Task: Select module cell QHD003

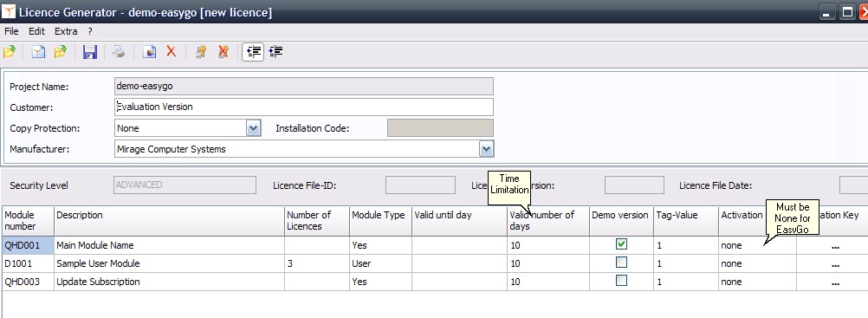Action: click(x=28, y=282)
